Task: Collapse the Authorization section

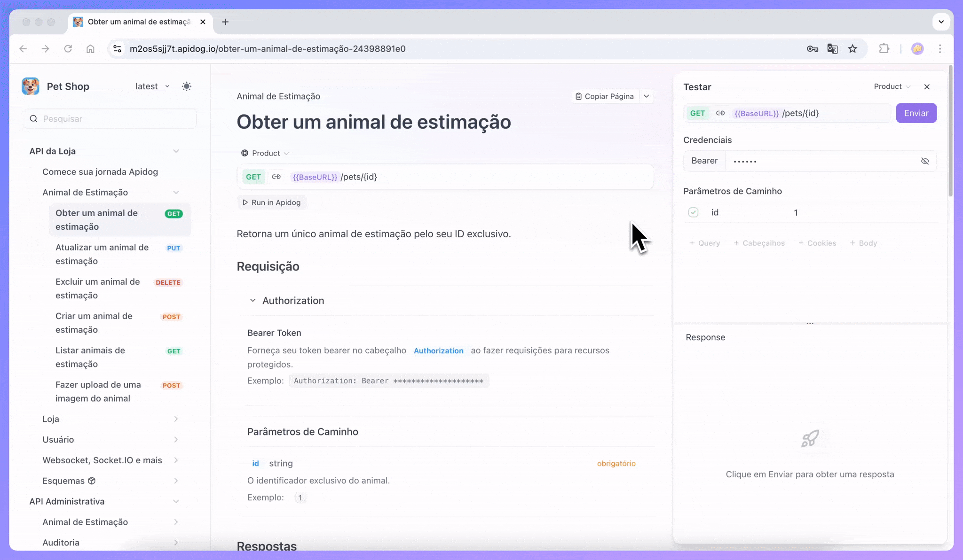Action: coord(253,301)
